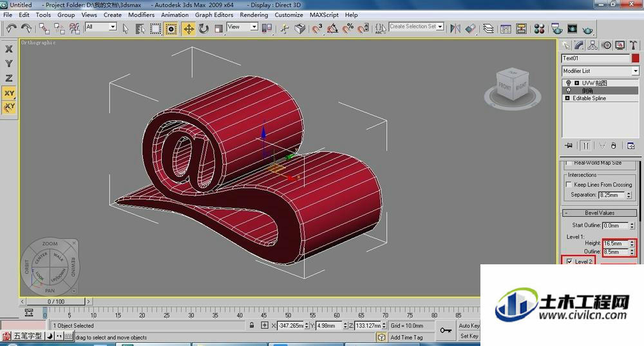
Task: Open the Graph Editors menu
Action: (214, 15)
